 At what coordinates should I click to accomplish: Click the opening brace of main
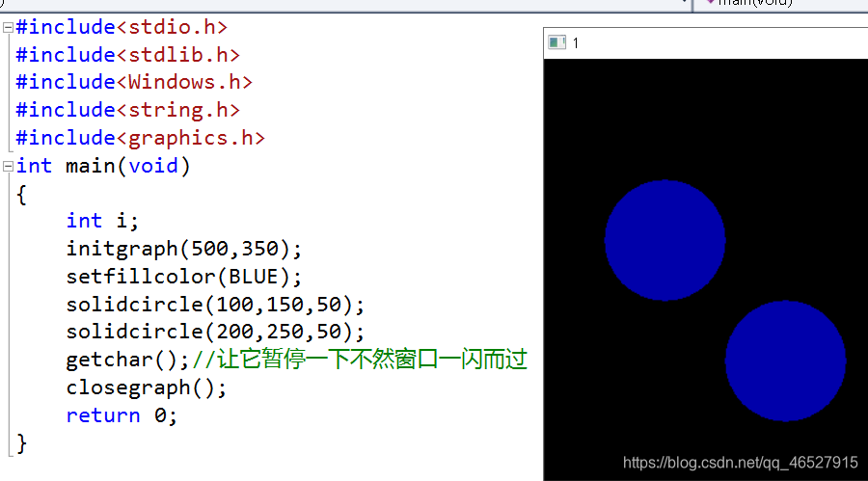click(x=21, y=195)
